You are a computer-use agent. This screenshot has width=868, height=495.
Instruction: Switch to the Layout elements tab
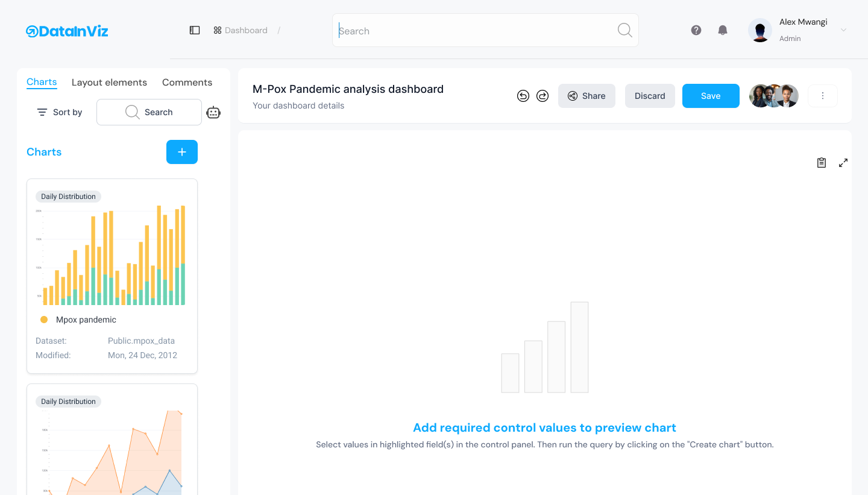109,82
